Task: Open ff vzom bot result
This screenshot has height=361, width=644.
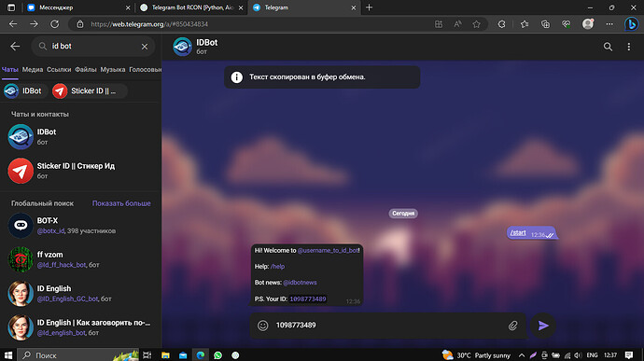Action: click(x=80, y=259)
